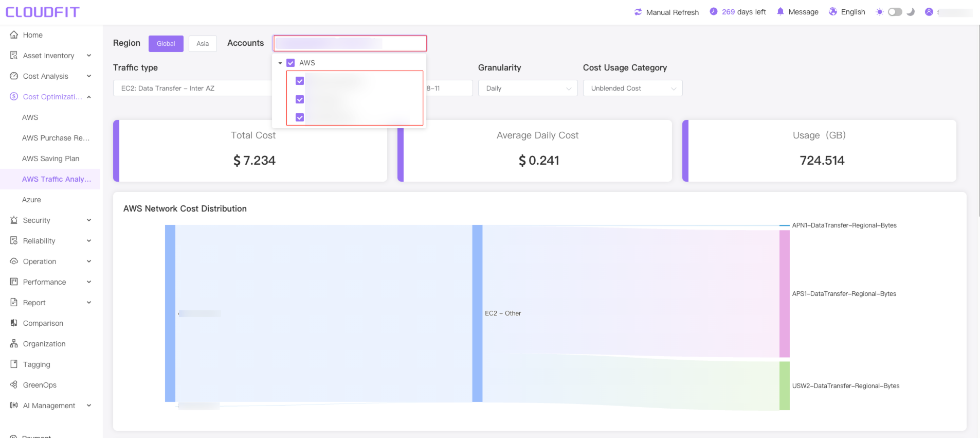Open AWS Saving Plan menu item
980x438 pixels.
click(x=50, y=159)
